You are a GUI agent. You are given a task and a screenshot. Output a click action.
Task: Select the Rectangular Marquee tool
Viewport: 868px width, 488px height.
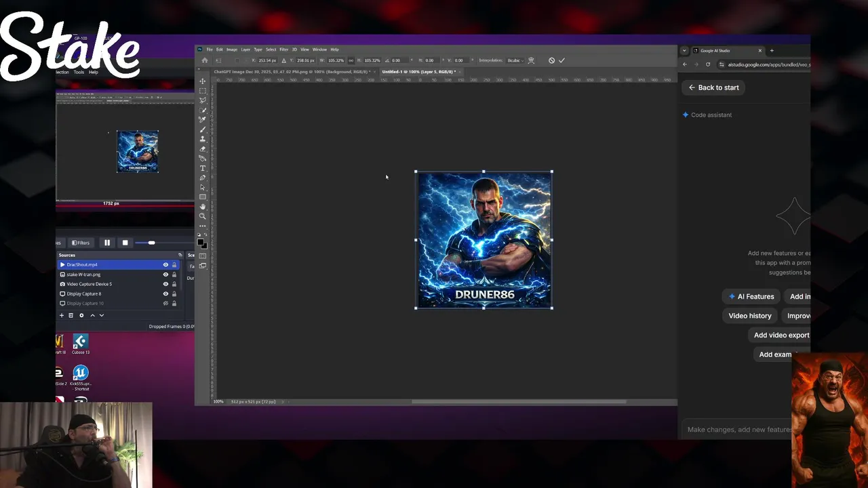coord(202,91)
